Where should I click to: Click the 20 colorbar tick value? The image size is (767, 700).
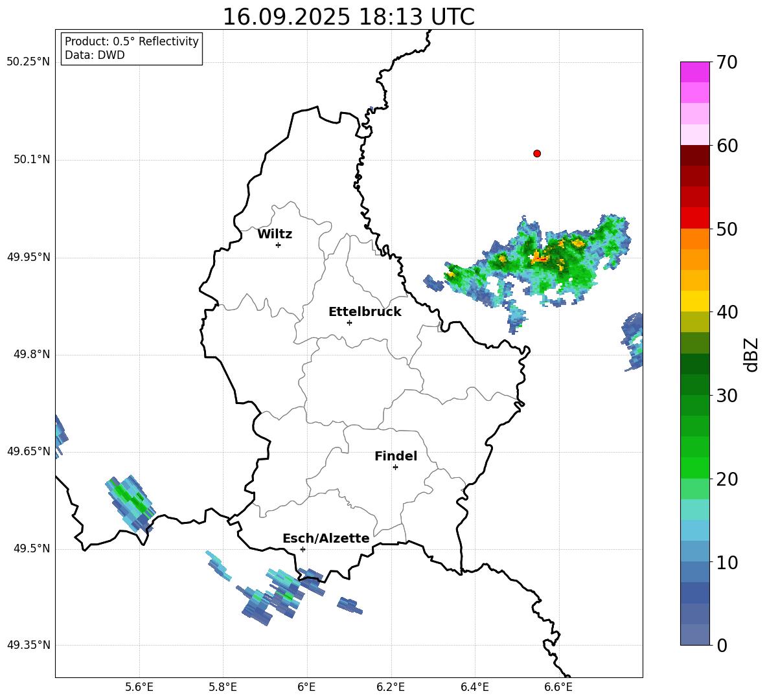point(727,479)
